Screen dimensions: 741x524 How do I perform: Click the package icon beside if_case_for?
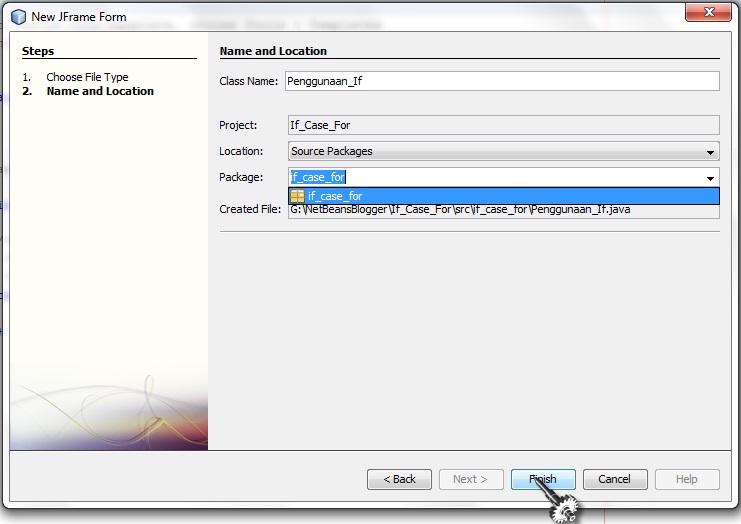click(x=297, y=196)
